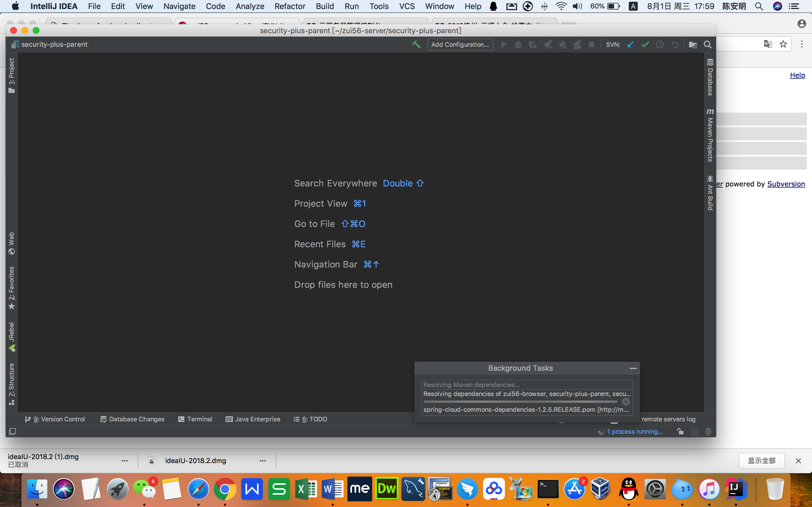Click SVN Update Project arrow icon
Image resolution: width=812 pixels, height=507 pixels.
630,45
